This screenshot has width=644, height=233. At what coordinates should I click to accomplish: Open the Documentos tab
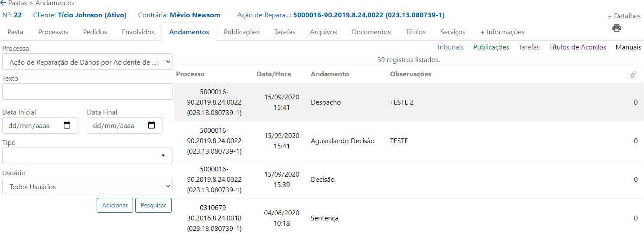pyautogui.click(x=371, y=32)
